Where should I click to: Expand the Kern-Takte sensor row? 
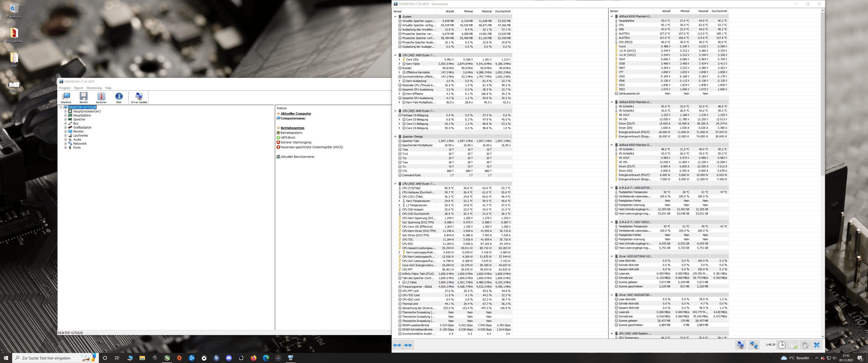pyautogui.click(x=399, y=64)
